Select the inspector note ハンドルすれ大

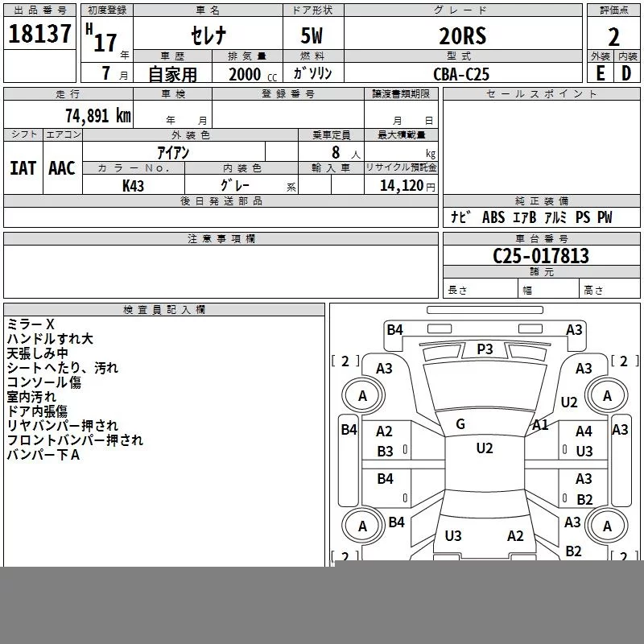[x=50, y=339]
